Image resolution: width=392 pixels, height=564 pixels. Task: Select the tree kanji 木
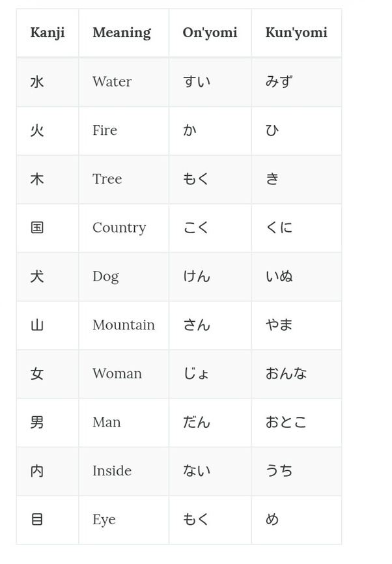tap(37, 179)
